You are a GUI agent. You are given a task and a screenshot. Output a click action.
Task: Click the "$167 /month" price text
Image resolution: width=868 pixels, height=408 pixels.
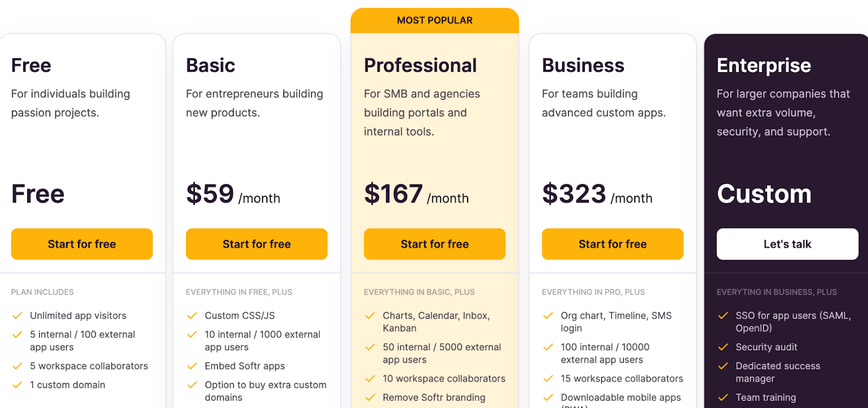coord(416,194)
